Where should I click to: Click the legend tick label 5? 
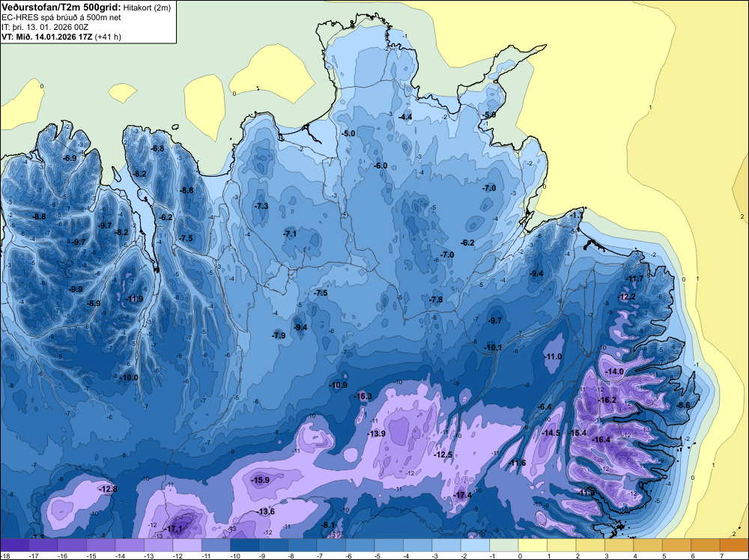[x=664, y=556]
